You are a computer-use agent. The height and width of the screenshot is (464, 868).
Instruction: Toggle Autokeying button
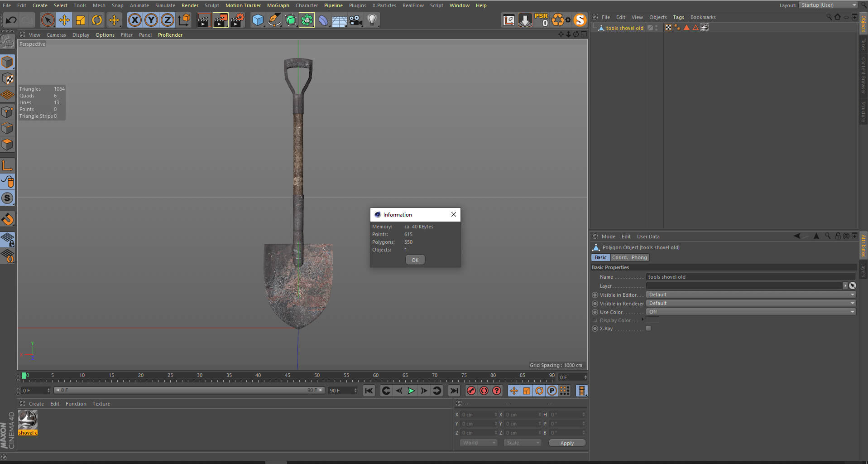tap(484, 391)
